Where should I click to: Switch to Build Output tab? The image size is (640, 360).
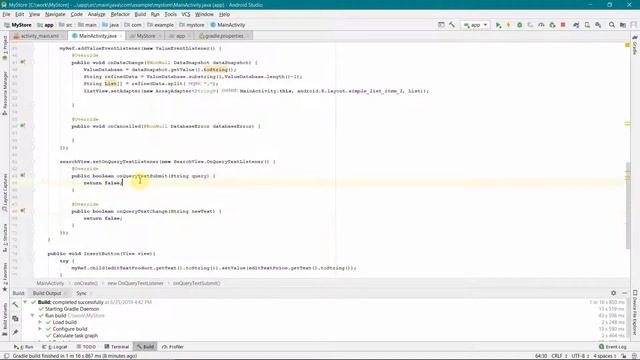point(49,293)
